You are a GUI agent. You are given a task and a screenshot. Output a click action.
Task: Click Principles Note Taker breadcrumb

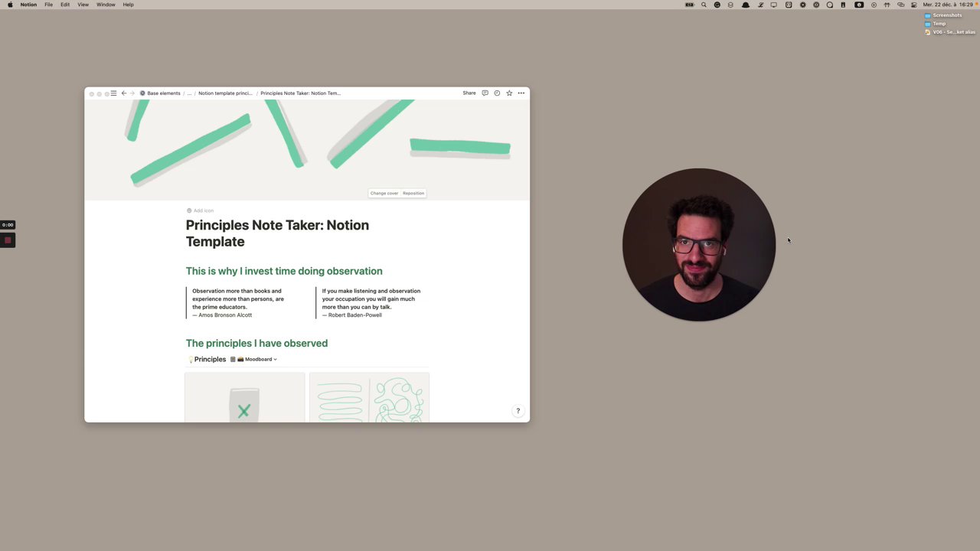(300, 93)
